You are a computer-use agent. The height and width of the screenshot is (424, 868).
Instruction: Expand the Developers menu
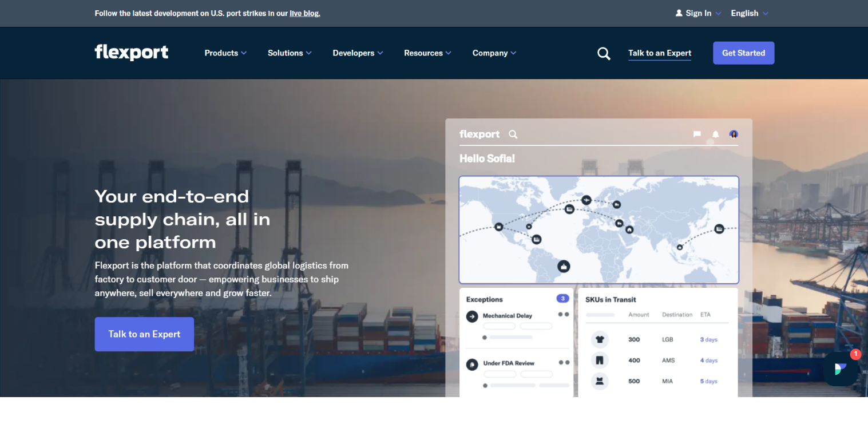(x=358, y=53)
